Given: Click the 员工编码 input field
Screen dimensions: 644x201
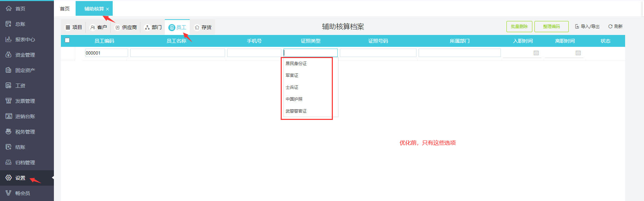Looking at the screenshot, I should tap(106, 53).
